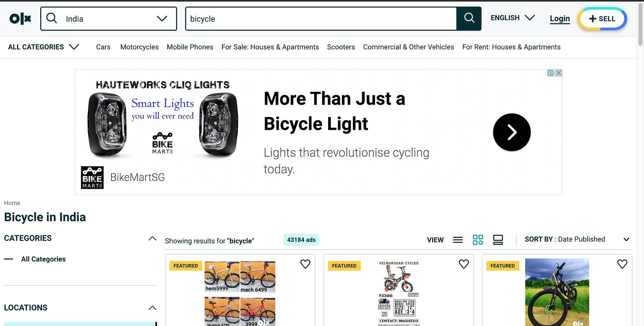This screenshot has width=644, height=326.
Task: Collapse the LOCATIONS section
Action: [x=152, y=308]
